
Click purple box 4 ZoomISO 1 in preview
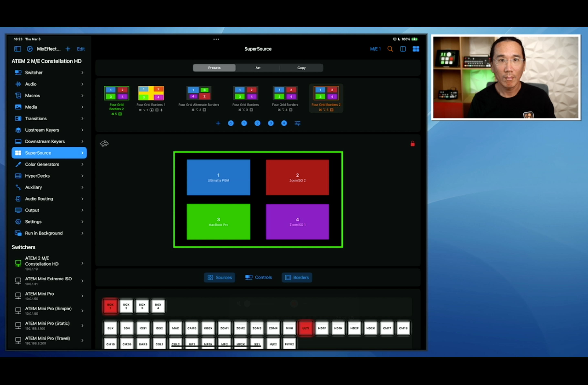[x=297, y=222]
